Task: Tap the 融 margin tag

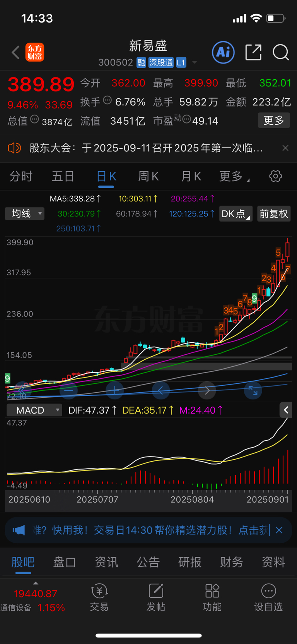Action: (x=141, y=62)
